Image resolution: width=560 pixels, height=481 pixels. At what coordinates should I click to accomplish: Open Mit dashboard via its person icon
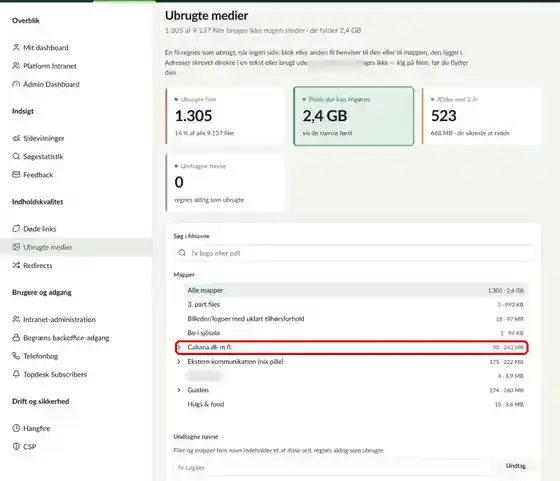[16, 47]
